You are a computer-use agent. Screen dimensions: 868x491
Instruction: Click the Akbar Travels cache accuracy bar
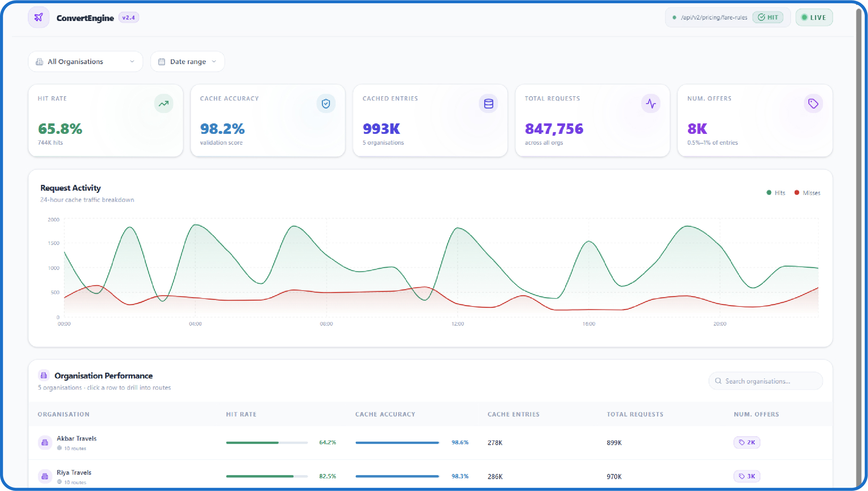coord(397,443)
